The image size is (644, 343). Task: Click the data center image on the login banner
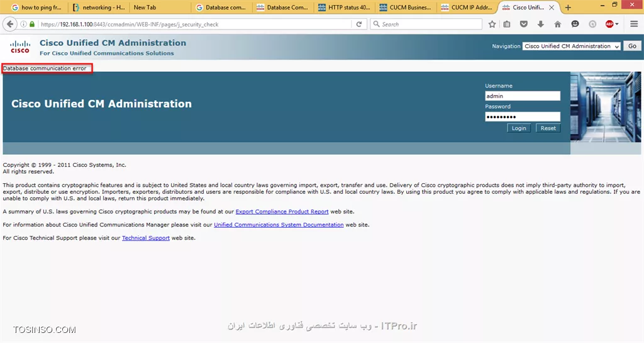point(606,107)
